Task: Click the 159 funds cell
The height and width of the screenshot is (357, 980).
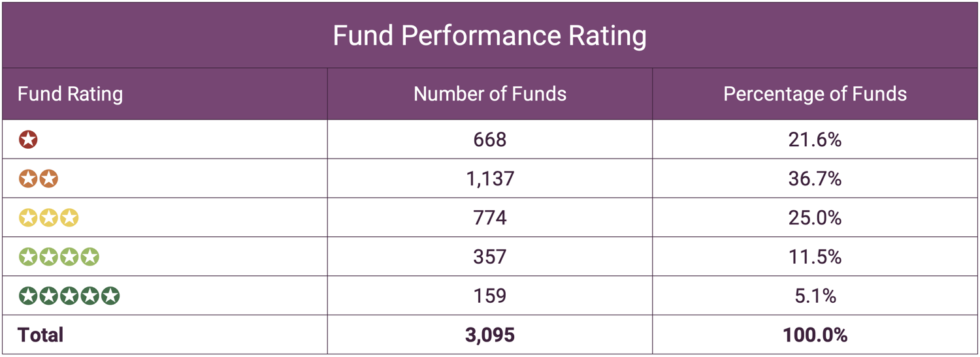Action: 490,296
